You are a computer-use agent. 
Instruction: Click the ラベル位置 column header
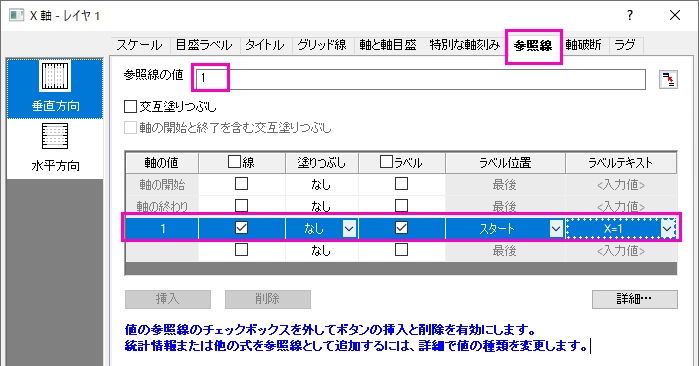coord(505,163)
